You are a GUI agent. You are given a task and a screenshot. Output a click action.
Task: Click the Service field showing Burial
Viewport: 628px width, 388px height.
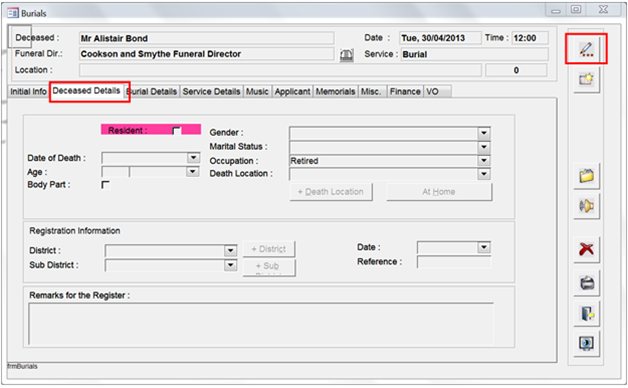[x=474, y=54]
